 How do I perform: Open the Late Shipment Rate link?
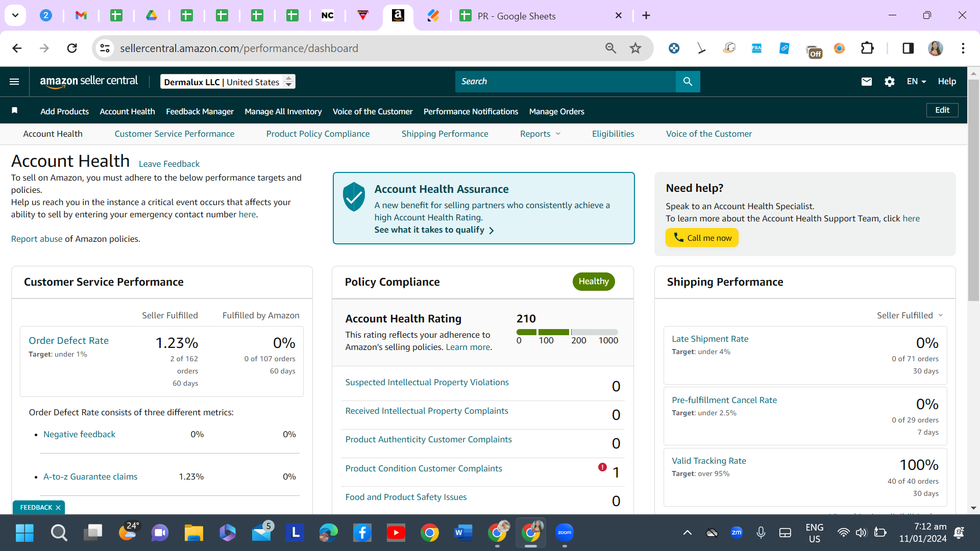[x=710, y=339]
